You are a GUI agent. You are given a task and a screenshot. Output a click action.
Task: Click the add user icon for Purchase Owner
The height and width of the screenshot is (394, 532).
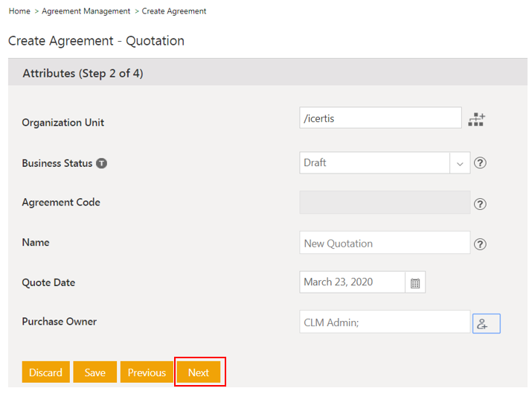click(x=486, y=323)
